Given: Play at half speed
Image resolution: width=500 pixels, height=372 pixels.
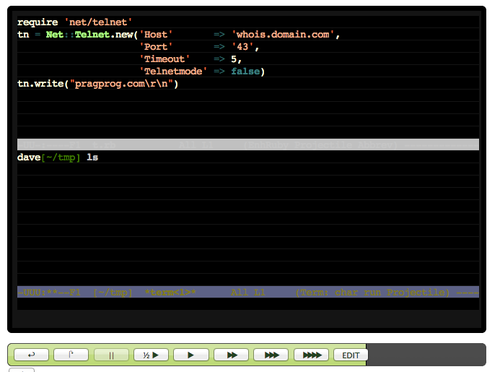Looking at the screenshot, I should (151, 355).
